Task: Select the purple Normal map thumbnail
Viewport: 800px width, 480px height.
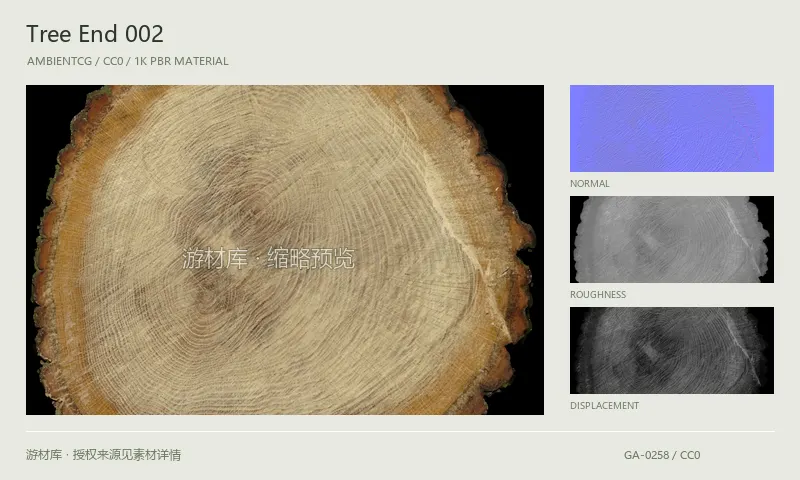Action: 671,129
